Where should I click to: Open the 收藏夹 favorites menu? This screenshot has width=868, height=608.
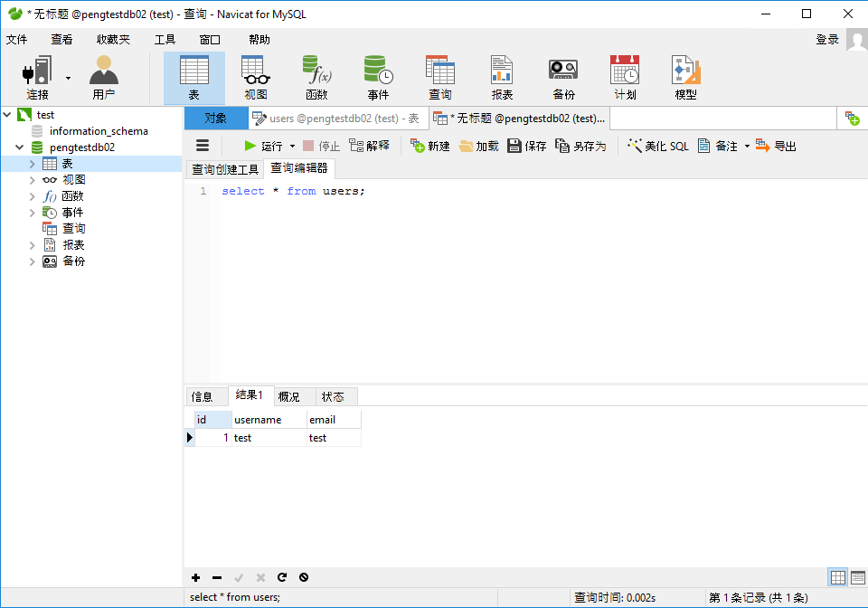114,39
